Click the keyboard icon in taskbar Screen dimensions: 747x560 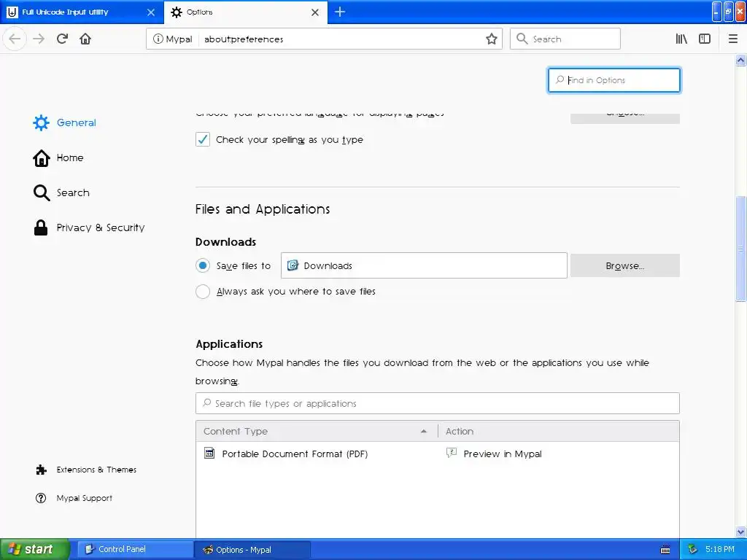pyautogui.click(x=665, y=550)
